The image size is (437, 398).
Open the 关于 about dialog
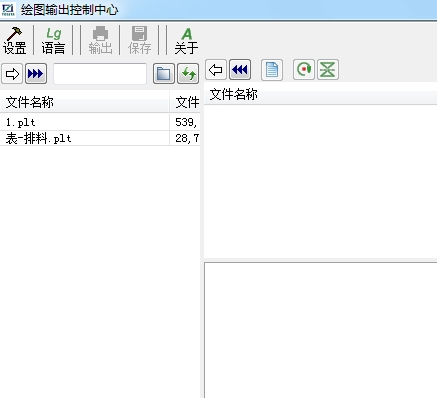coord(186,41)
